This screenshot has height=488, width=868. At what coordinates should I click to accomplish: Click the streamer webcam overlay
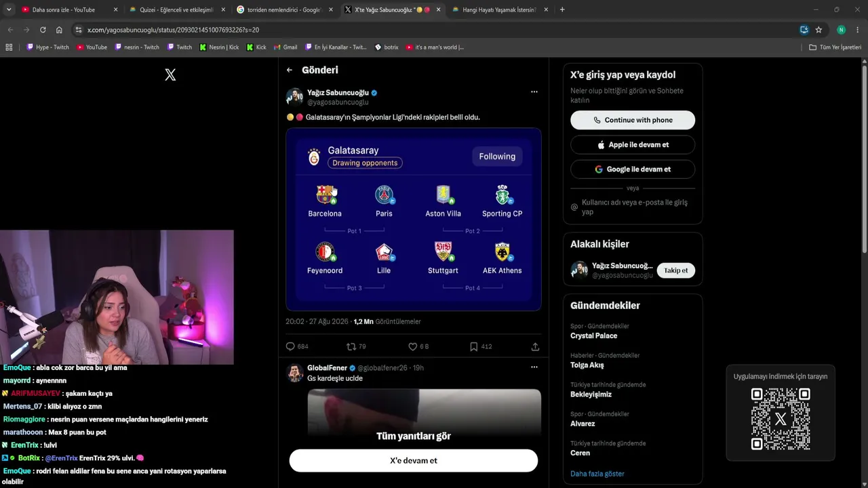coord(117,298)
